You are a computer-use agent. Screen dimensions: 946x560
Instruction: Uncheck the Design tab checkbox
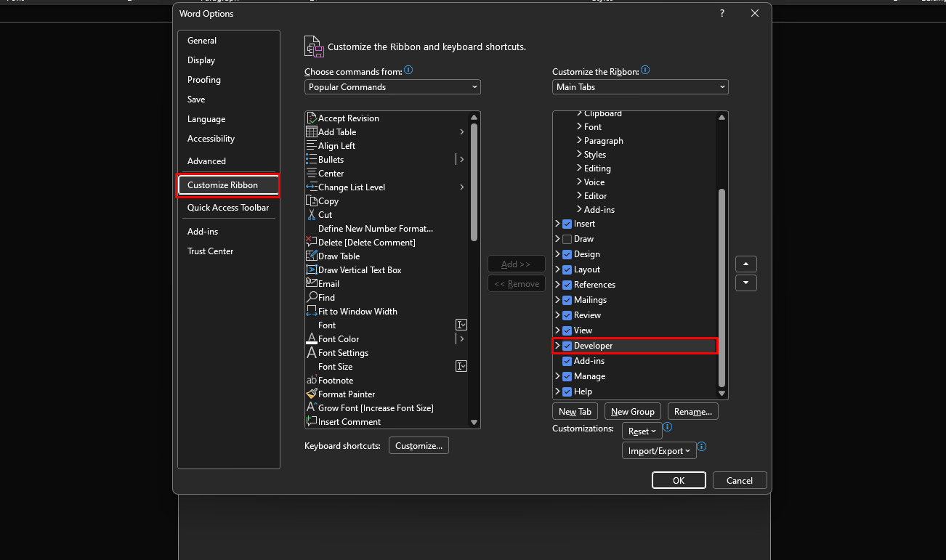pos(567,254)
